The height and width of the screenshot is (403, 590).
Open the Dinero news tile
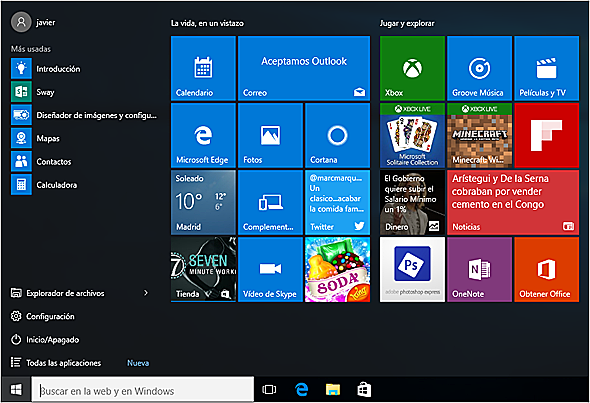(412, 202)
